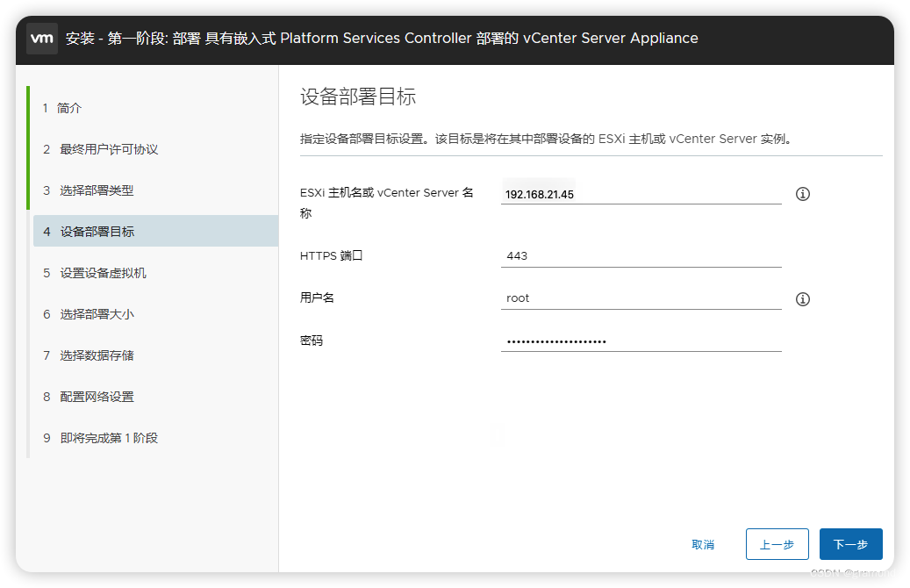Select step 5 设置设备虚拟机
Image resolution: width=910 pixels, height=588 pixels.
[95, 273]
